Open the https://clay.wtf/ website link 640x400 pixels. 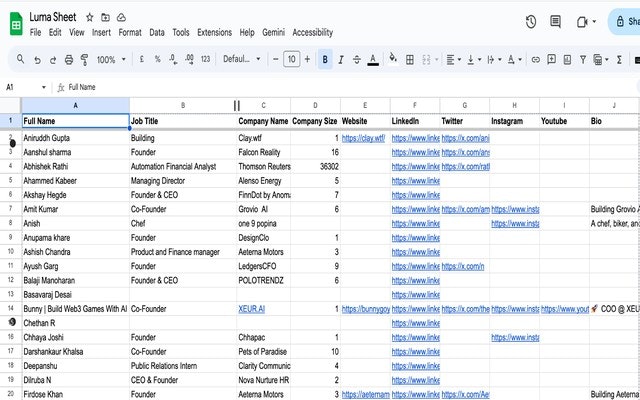pos(363,138)
